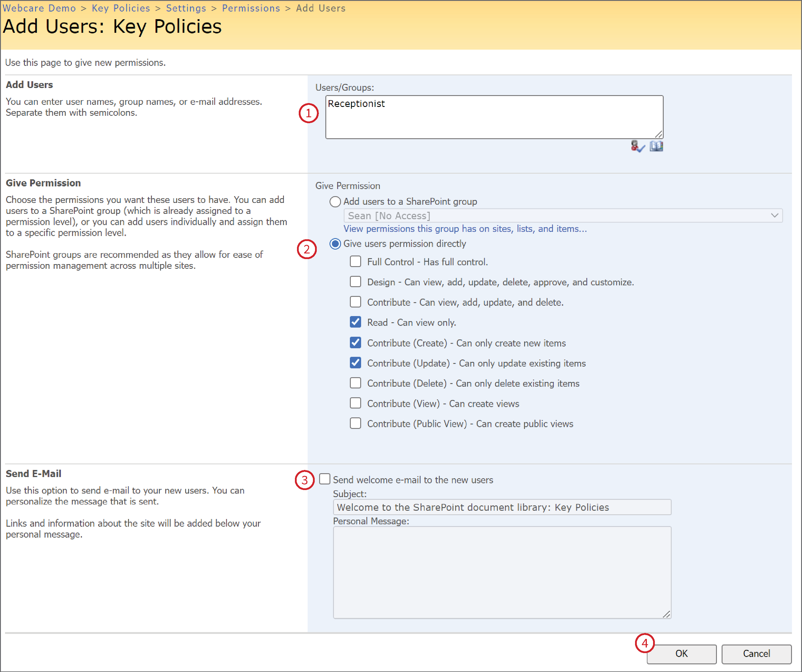Click the 'Send E-Mail' section heading

33,474
